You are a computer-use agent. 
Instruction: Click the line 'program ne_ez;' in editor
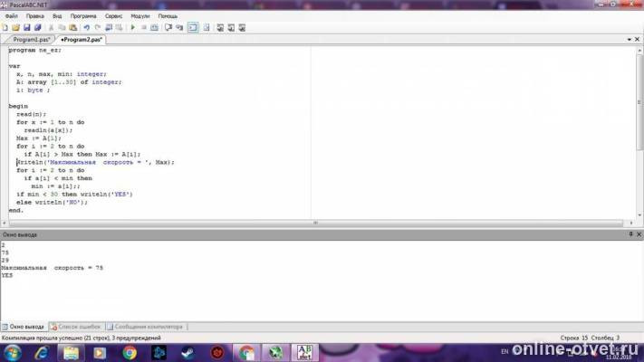(x=35, y=50)
